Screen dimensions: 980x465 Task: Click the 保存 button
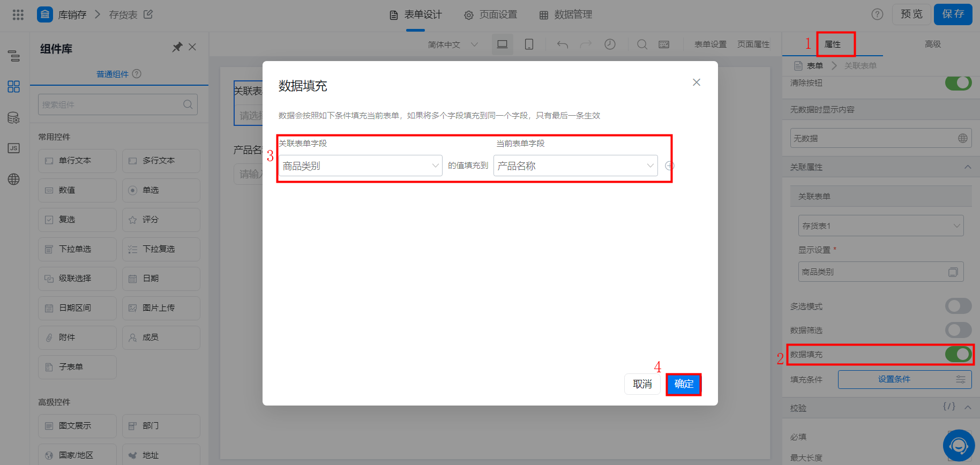tap(953, 14)
